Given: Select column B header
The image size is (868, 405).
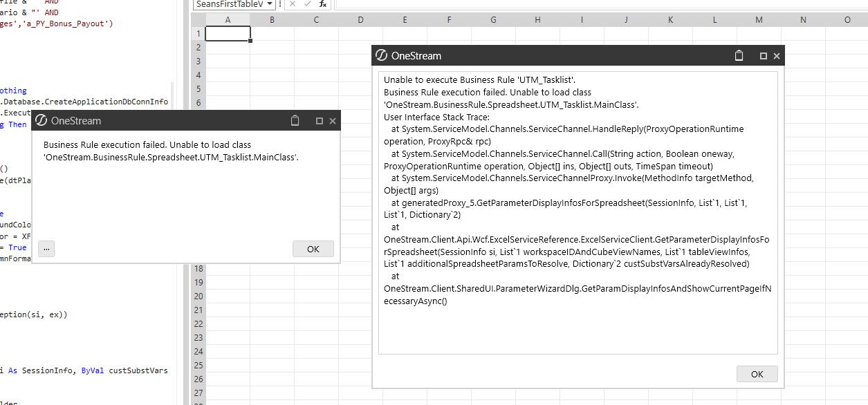Looking at the screenshot, I should coord(272,20).
